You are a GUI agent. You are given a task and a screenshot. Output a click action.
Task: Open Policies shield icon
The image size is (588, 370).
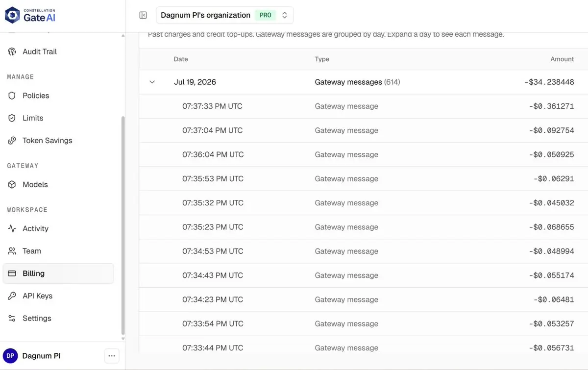point(12,96)
